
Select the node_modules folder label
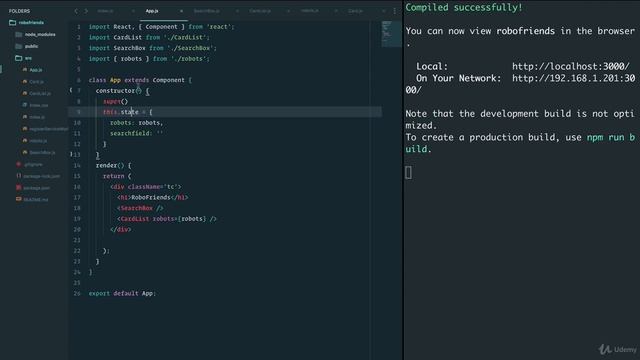(x=40, y=35)
